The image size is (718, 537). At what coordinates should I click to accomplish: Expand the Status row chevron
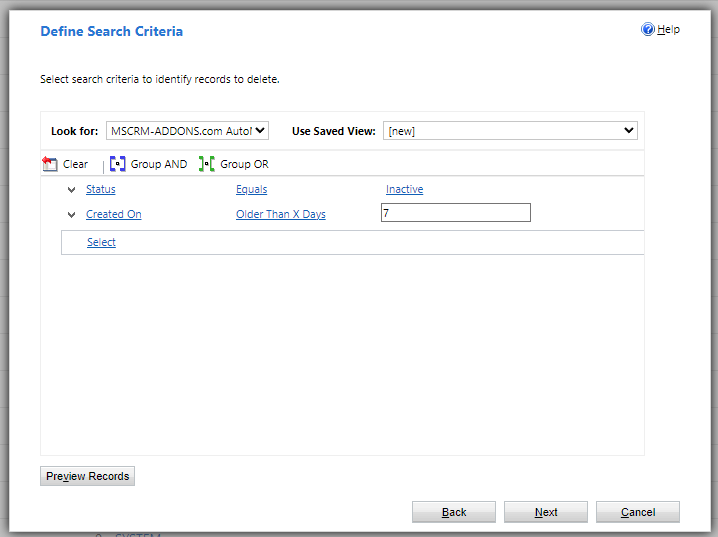click(x=71, y=190)
